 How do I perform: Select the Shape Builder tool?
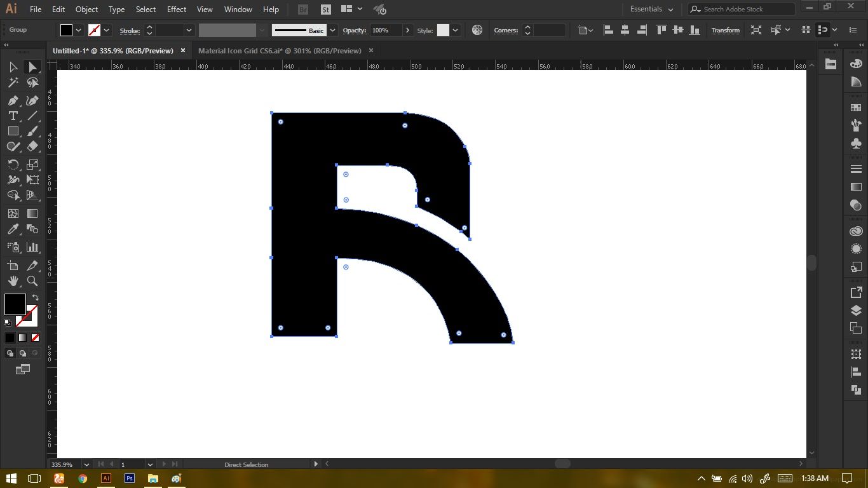[13, 196]
